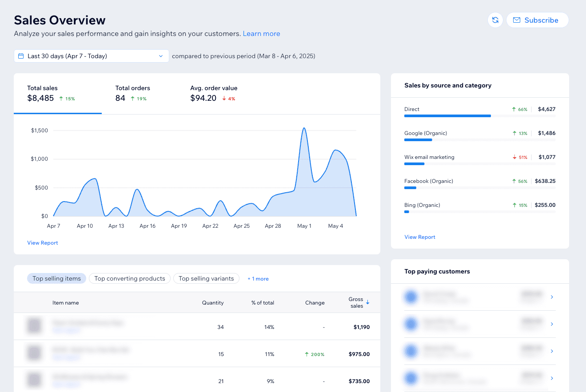The width and height of the screenshot is (586, 392).
Task: Click the May 1 peak on chart
Action: [304, 128]
